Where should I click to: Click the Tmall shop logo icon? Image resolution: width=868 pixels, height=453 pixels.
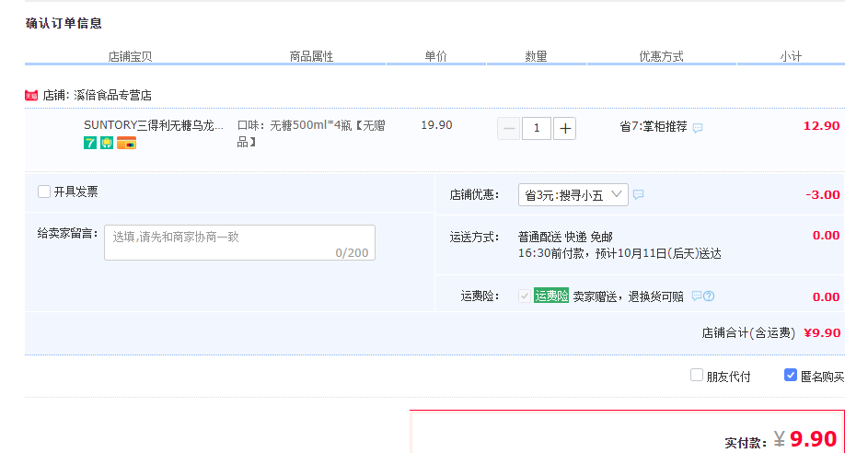coord(31,95)
